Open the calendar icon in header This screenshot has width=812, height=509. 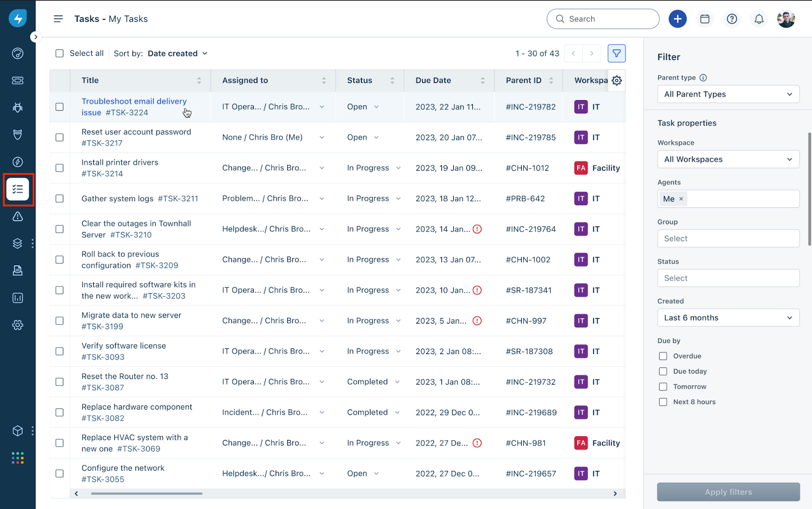click(704, 19)
